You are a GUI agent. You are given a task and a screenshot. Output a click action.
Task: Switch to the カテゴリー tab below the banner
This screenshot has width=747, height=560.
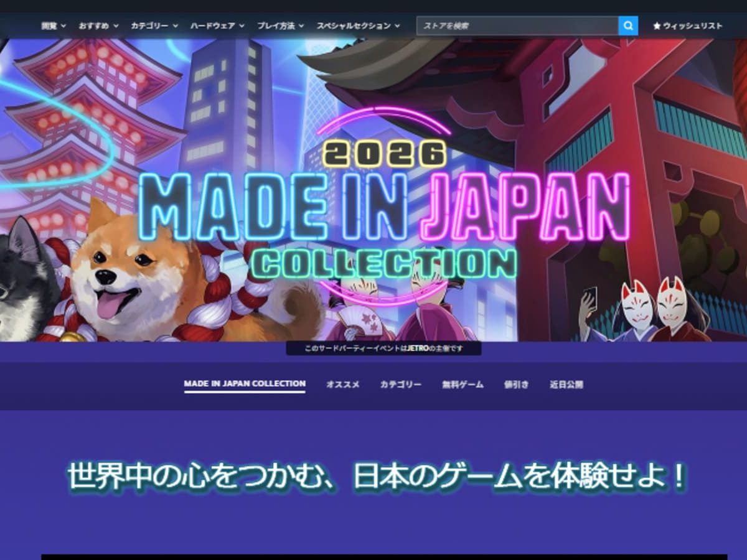(401, 385)
